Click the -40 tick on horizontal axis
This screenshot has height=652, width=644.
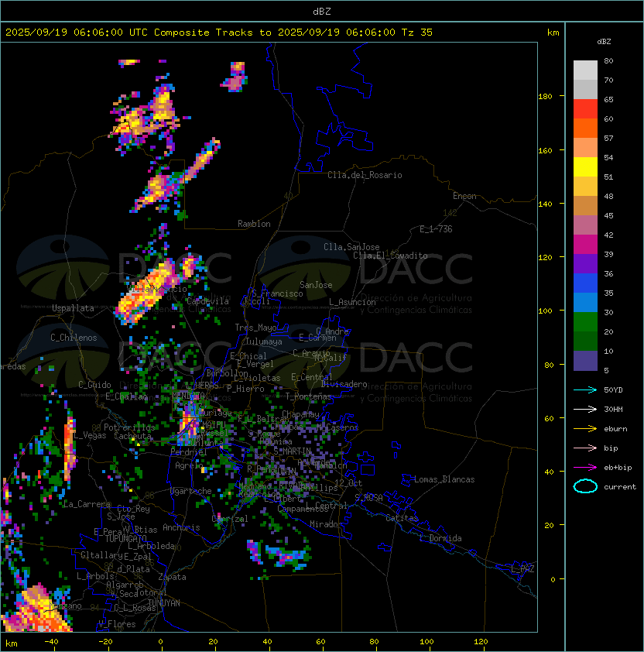(51, 642)
